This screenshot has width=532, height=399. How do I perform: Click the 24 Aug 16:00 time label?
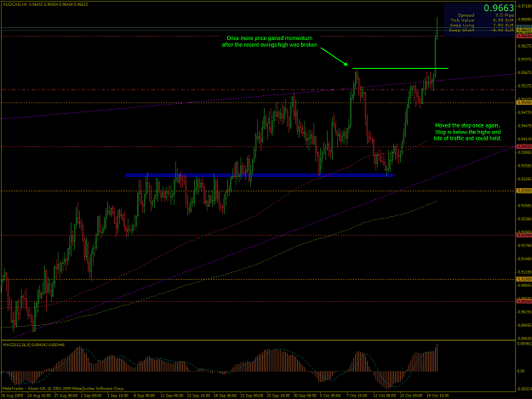(x=39, y=396)
